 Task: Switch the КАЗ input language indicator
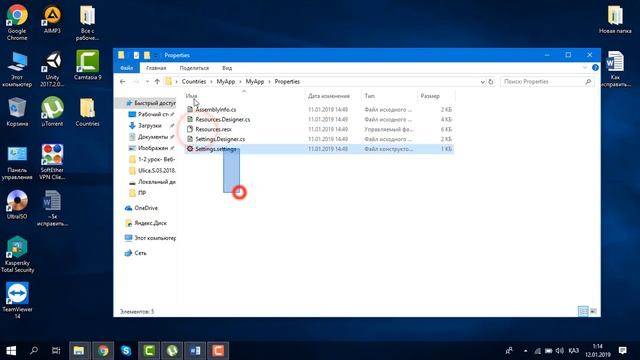pos(573,351)
